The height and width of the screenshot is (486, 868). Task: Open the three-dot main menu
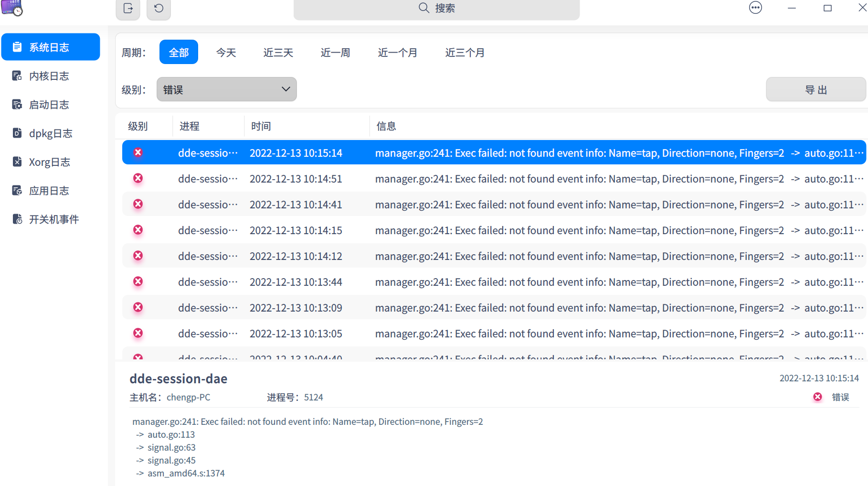click(x=755, y=8)
